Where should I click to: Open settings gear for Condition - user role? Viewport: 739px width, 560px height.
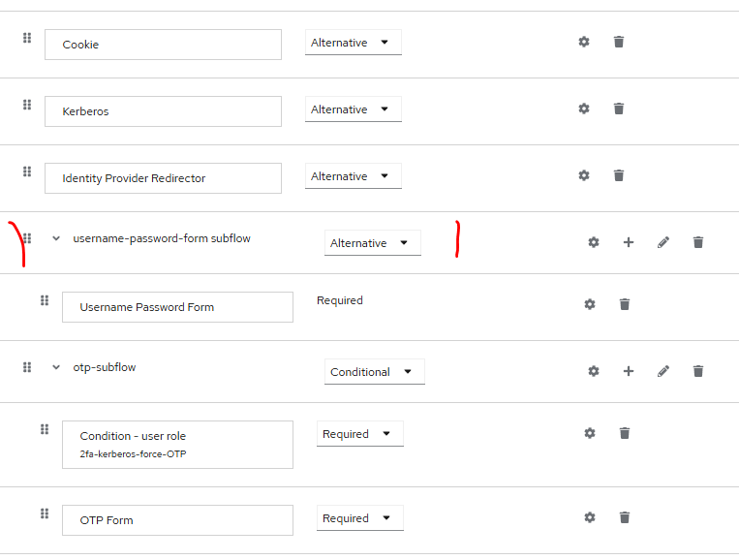click(590, 433)
